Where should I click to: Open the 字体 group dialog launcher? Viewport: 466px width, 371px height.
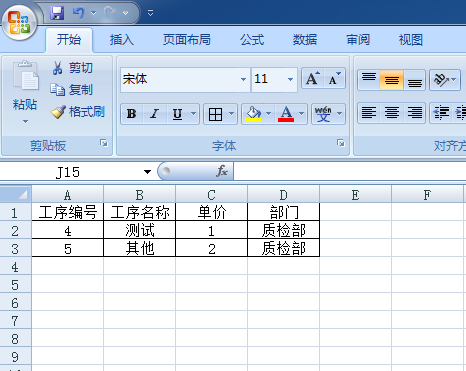point(340,143)
